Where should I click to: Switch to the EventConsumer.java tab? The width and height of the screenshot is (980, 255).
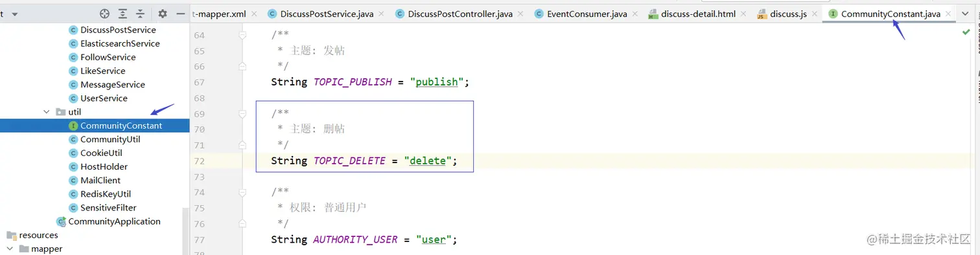pos(587,14)
